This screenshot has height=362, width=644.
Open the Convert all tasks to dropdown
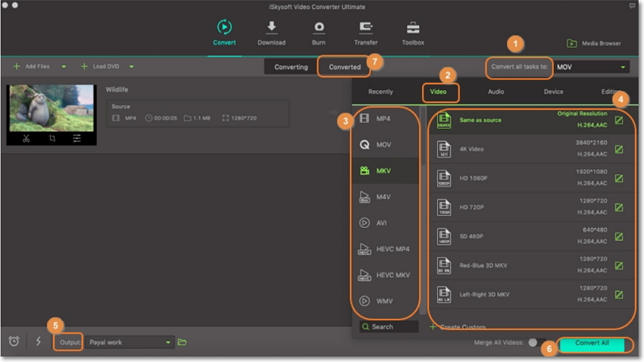coord(592,67)
